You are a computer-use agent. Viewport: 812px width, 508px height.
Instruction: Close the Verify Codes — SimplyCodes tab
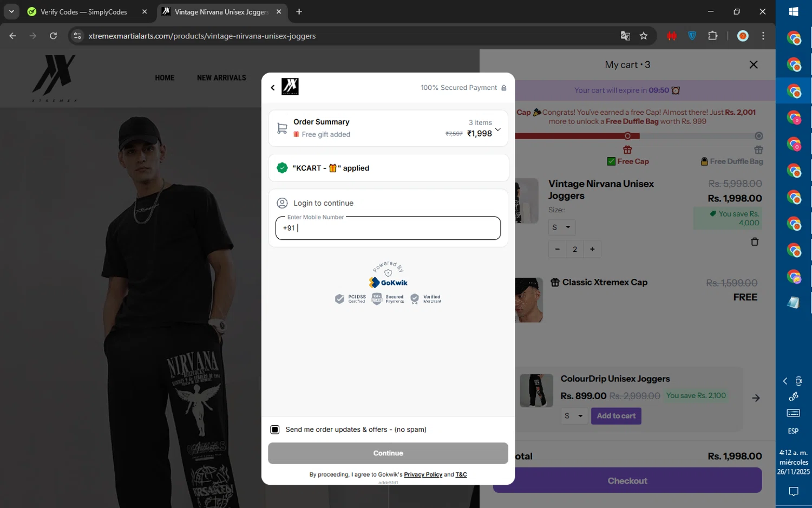click(x=145, y=12)
